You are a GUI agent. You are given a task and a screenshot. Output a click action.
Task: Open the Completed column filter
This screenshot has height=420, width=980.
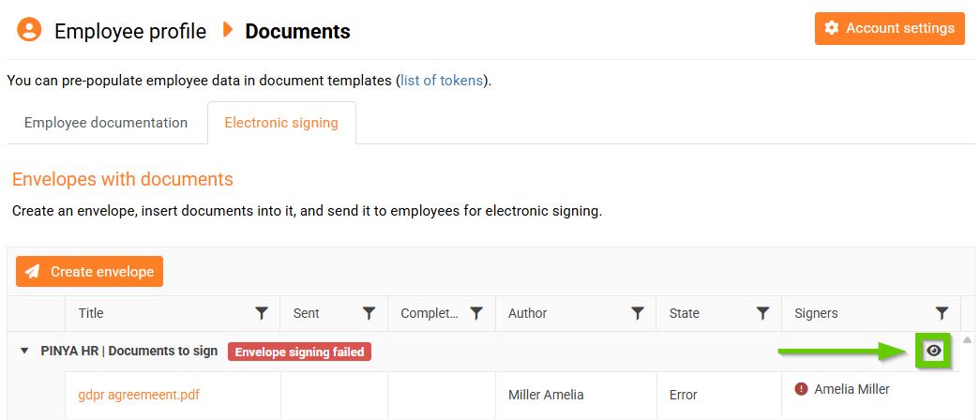[476, 313]
